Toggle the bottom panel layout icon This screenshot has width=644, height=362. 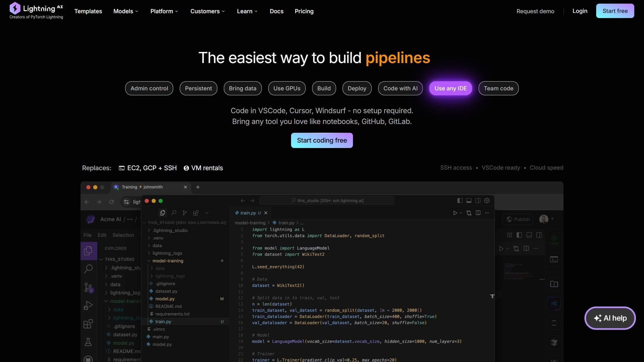pyautogui.click(x=469, y=201)
